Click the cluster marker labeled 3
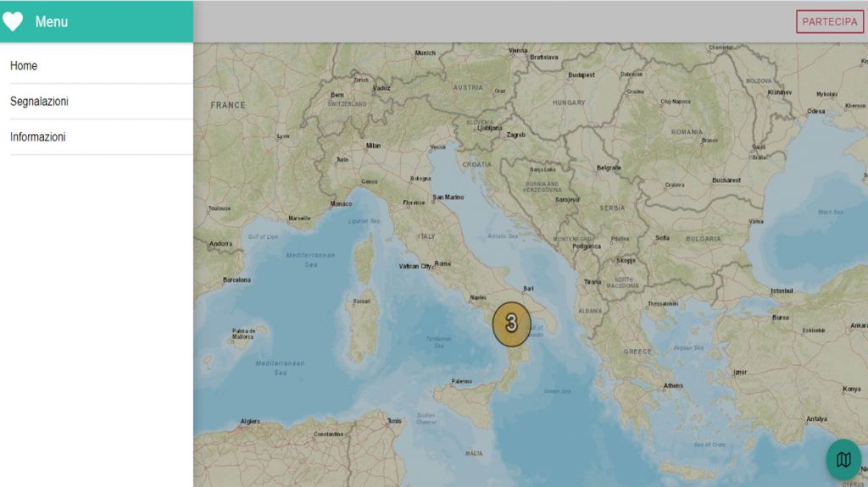The width and height of the screenshot is (868, 487). 511,324
